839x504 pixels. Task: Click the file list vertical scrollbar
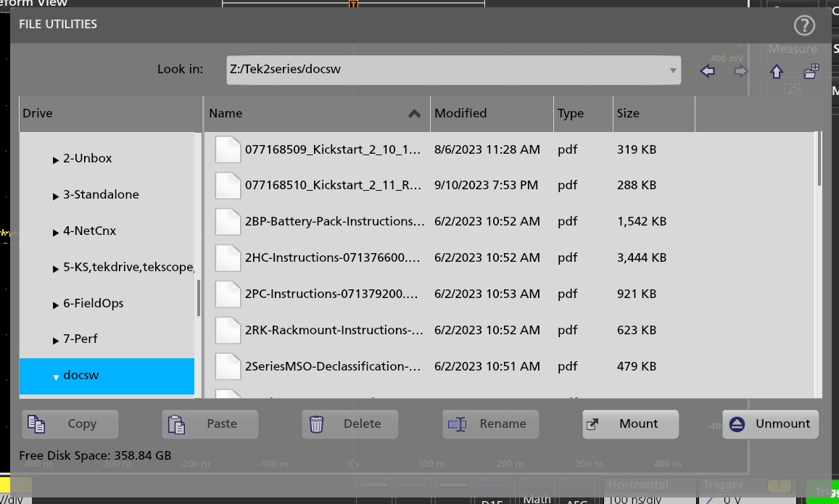pos(819,159)
